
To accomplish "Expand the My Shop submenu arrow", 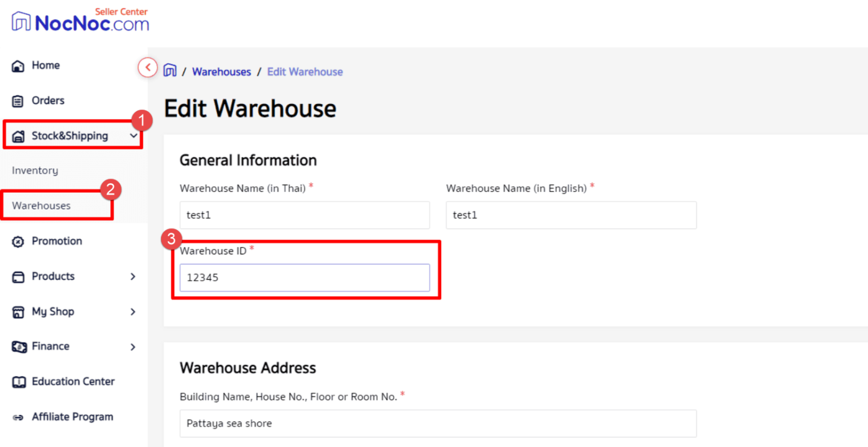I will (133, 311).
